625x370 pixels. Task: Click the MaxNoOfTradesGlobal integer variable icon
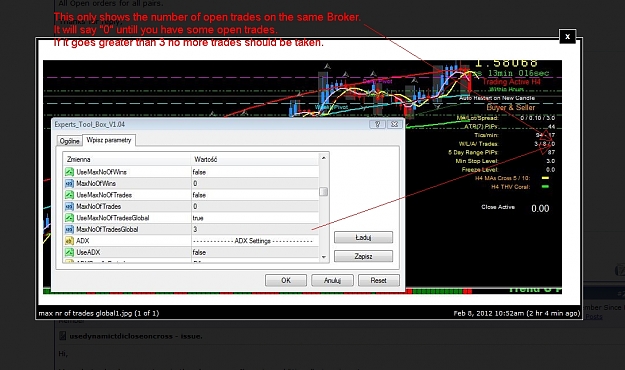click(x=69, y=230)
